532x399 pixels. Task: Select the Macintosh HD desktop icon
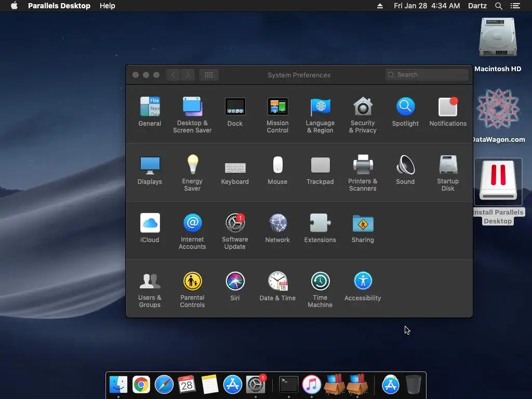coord(498,45)
